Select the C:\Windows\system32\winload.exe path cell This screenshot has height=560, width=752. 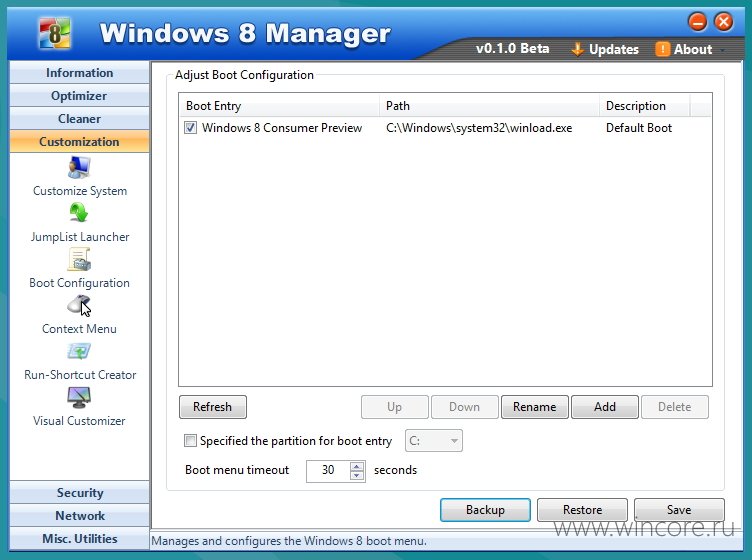pos(479,128)
